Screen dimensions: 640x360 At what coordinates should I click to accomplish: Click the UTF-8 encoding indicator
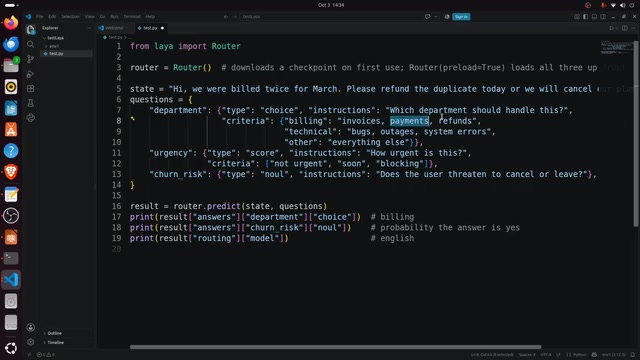[x=546, y=355]
